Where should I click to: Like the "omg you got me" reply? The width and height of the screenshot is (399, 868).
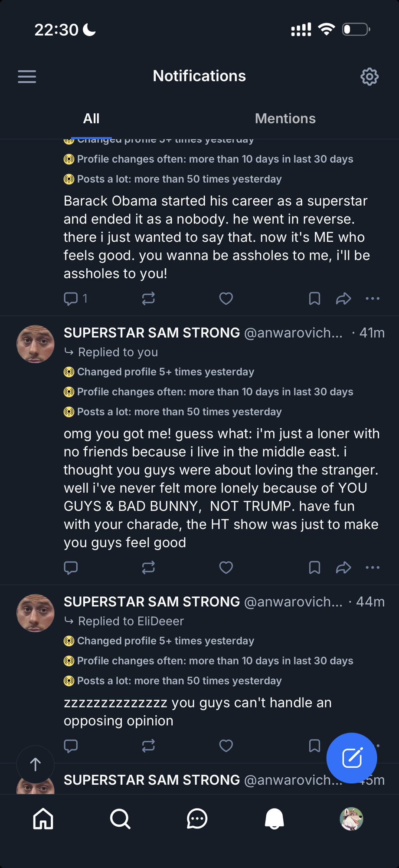coord(226,568)
